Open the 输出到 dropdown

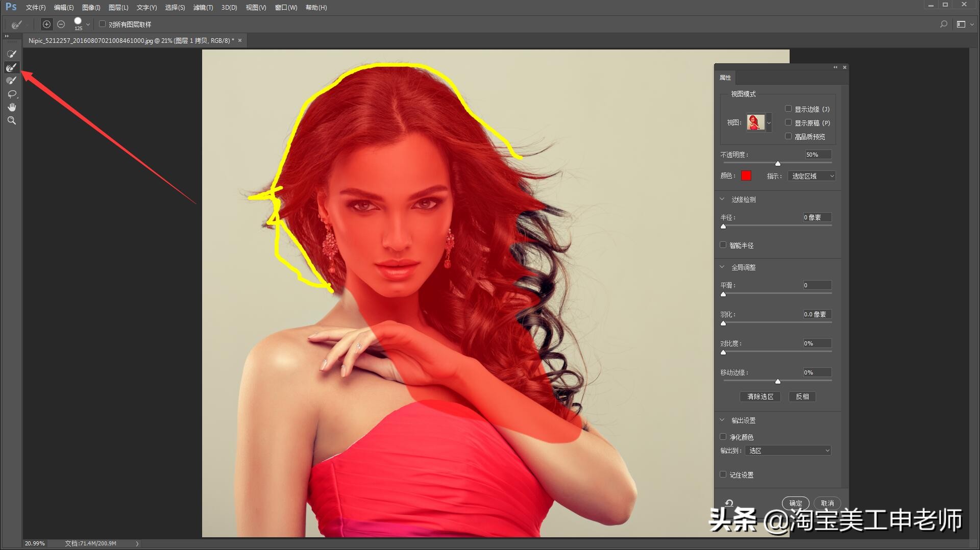click(x=788, y=451)
